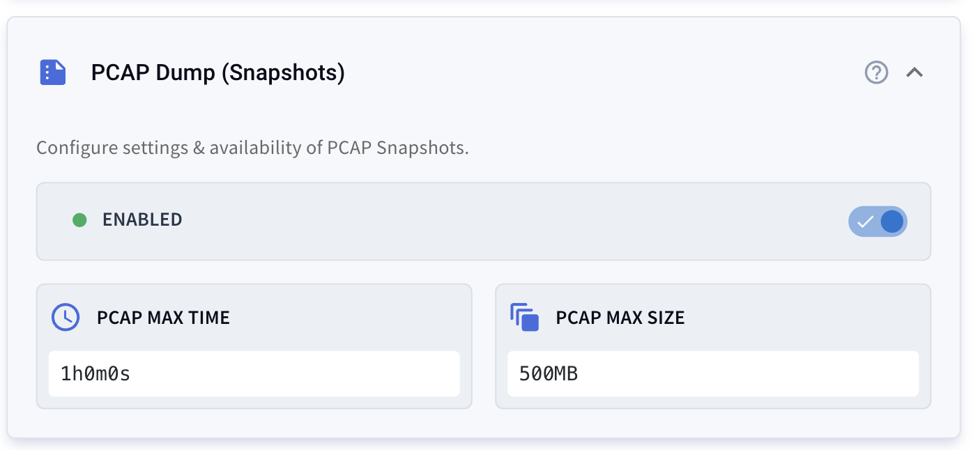This screenshot has height=450, width=980.
Task: Click the PCAP MAX SIZE card header
Action: pos(618,317)
